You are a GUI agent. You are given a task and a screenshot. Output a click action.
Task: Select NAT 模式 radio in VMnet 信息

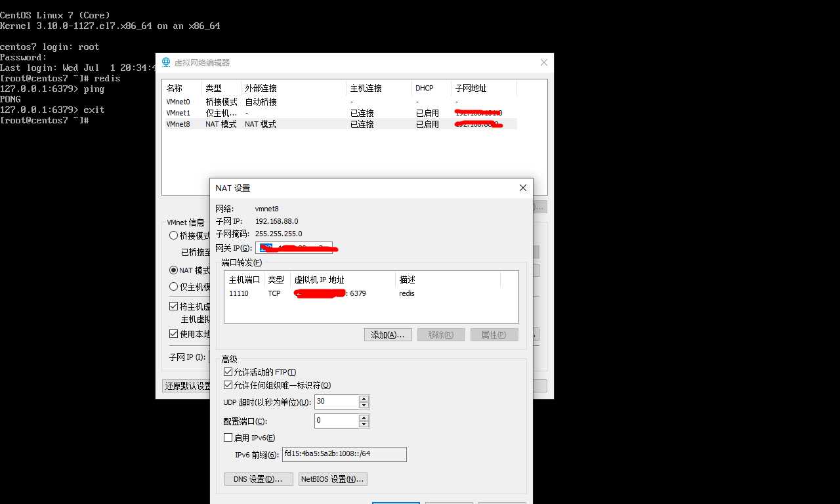pos(173,270)
